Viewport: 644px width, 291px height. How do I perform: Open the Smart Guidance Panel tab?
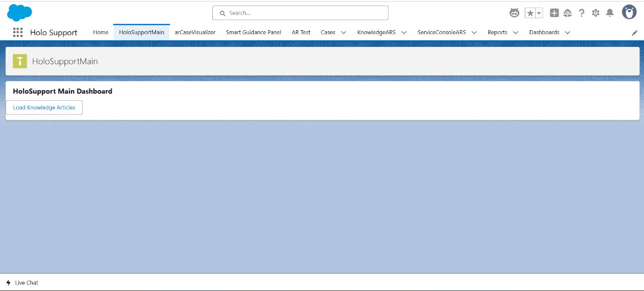[254, 32]
